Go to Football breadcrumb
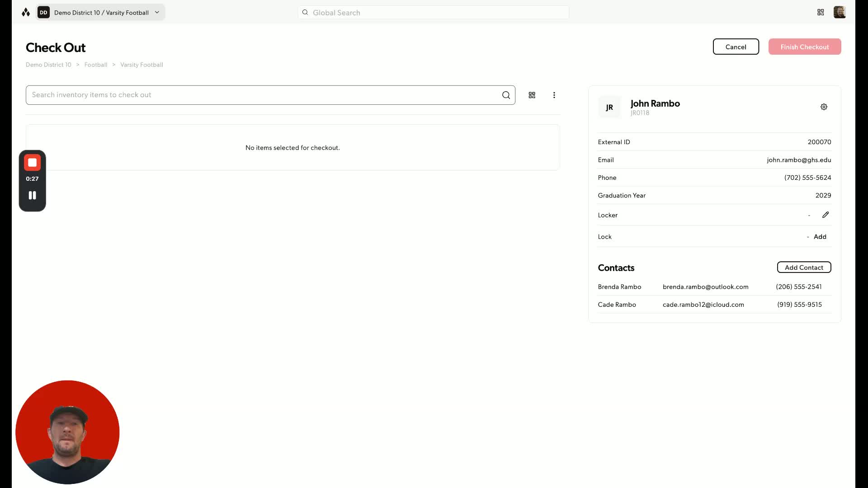This screenshot has height=488, width=868. click(x=96, y=65)
